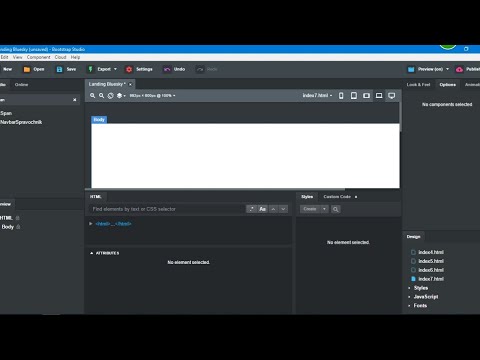Image resolution: width=480 pixels, height=360 pixels.
Task: Select Body in the Overview tree
Action: point(8,227)
